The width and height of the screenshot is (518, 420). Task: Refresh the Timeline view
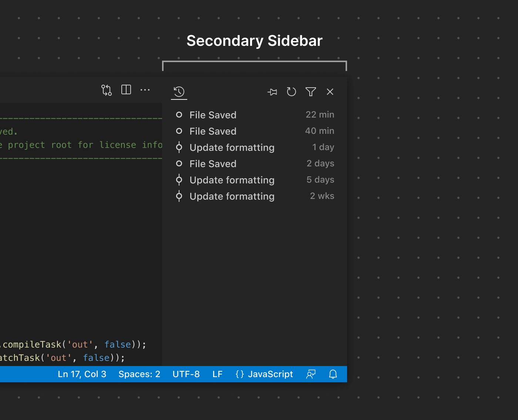tap(292, 92)
